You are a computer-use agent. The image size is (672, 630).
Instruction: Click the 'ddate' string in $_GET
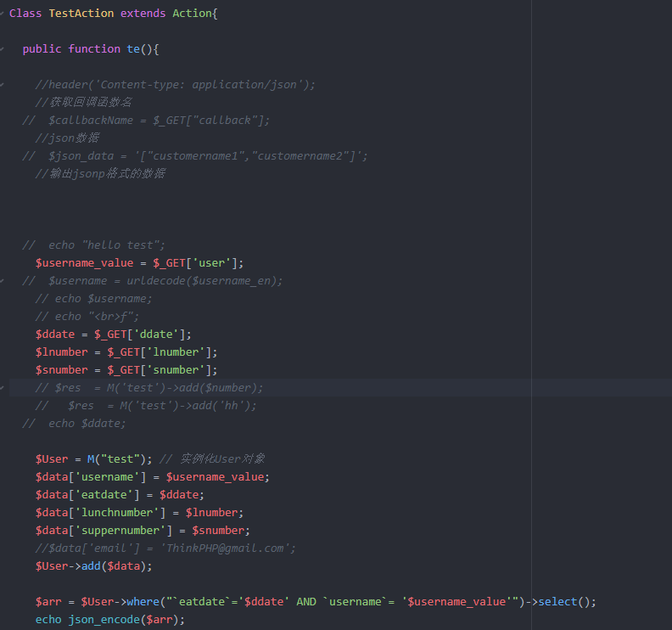(x=156, y=334)
